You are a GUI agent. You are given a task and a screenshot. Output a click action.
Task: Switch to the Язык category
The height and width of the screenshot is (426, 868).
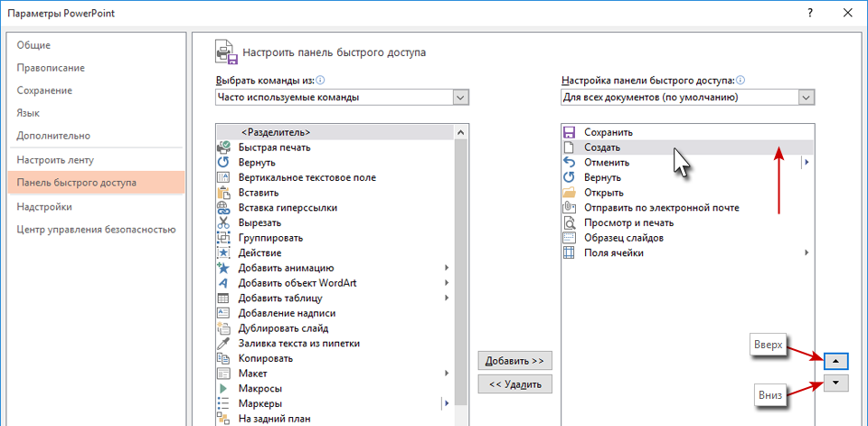pos(97,113)
